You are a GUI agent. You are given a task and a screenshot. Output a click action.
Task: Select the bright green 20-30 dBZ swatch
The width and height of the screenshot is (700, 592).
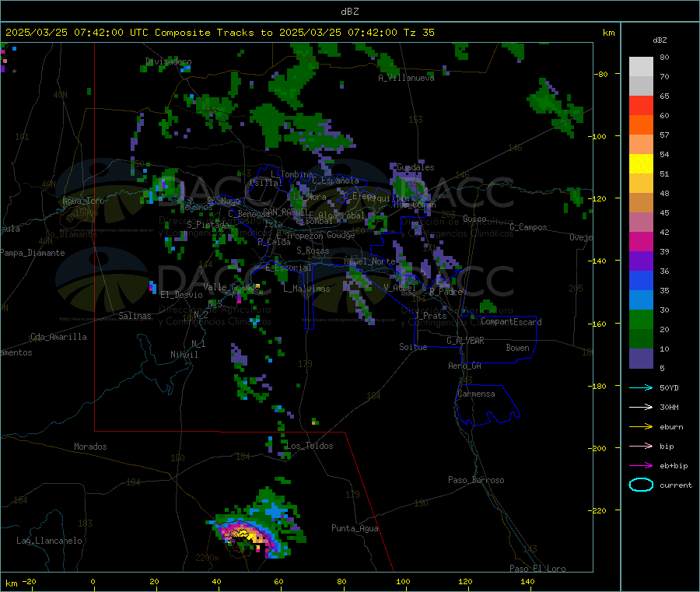pos(641,320)
